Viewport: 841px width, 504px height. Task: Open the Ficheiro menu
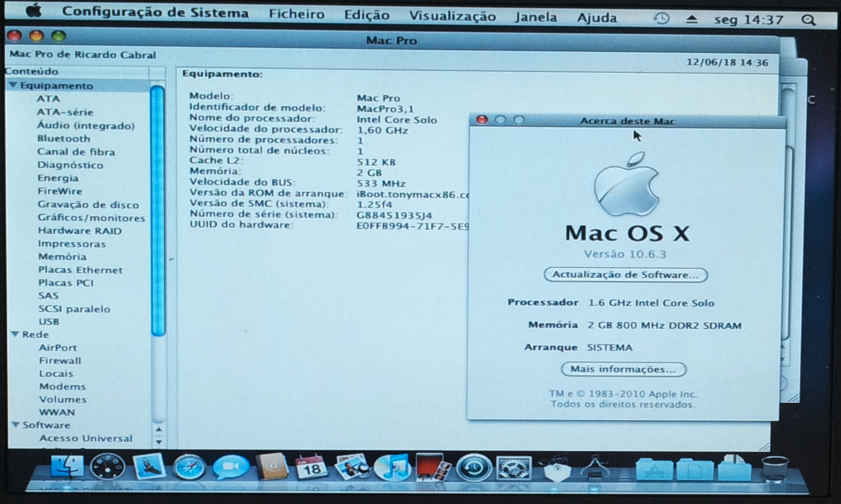[x=296, y=14]
